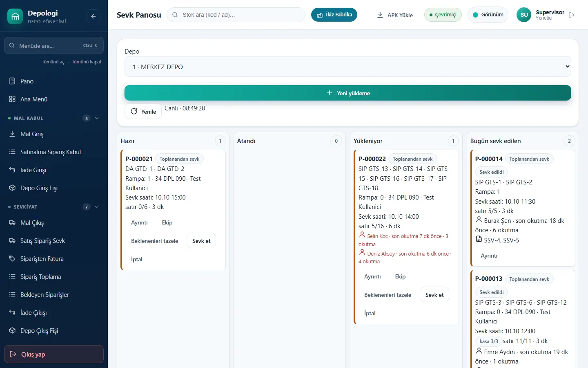The height and width of the screenshot is (368, 588).
Task: Open the İade Çıkışı menu item
Action: 54,312
